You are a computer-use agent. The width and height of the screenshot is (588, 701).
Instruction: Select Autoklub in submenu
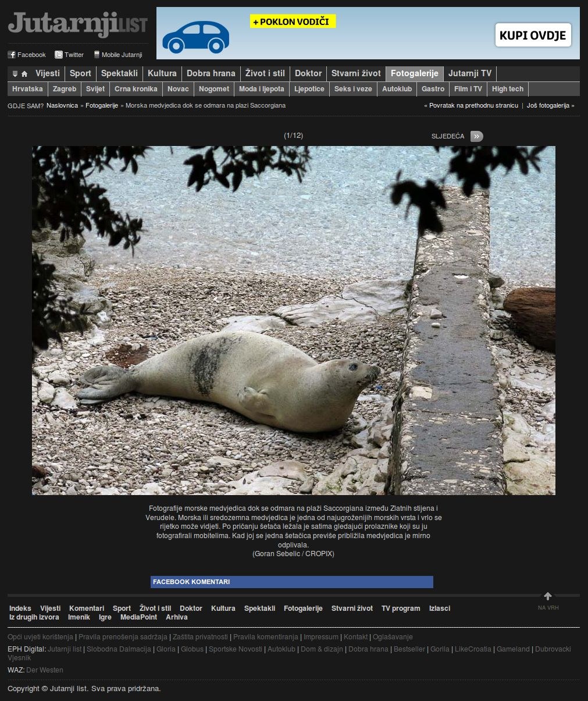point(397,89)
